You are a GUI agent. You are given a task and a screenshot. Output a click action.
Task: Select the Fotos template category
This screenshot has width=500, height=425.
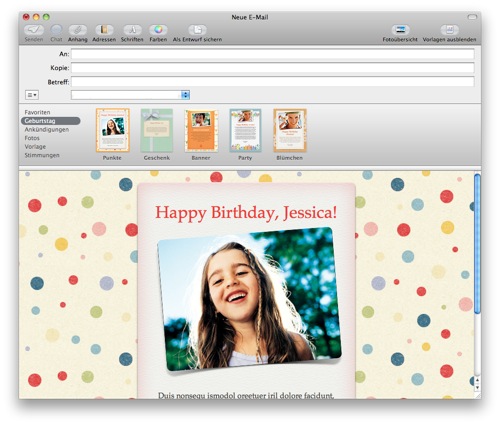32,138
